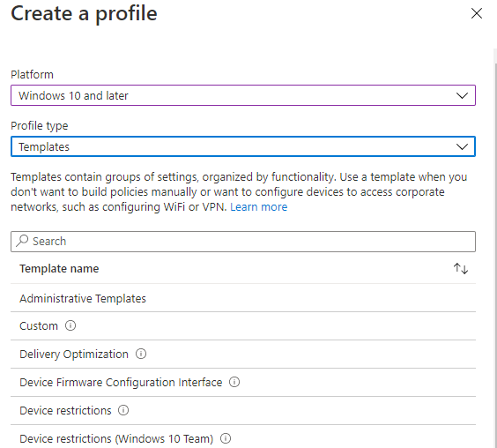Screen dimensions: 497x448
Task: Open the Profile type dropdown
Action: click(x=243, y=146)
